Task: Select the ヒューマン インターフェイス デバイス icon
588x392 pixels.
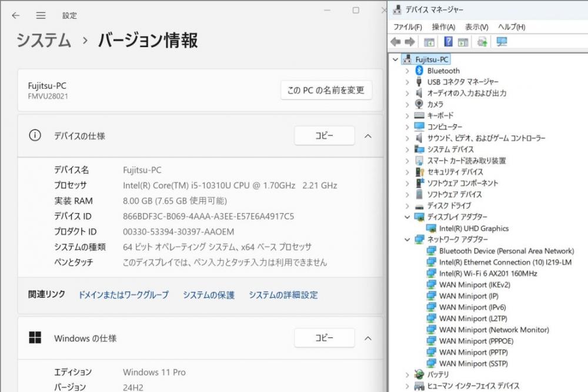Action: pos(419,386)
